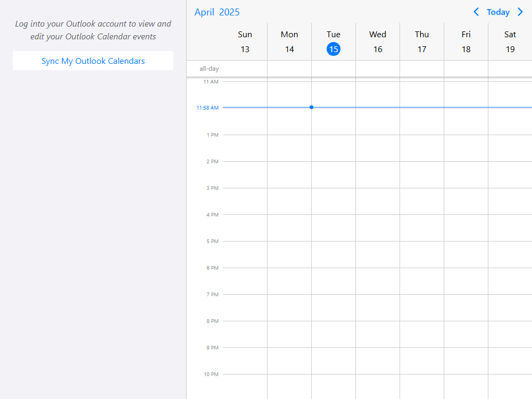This screenshot has height=399, width=532.
Task: Go to the previous week with left chevron
Action: (x=476, y=12)
